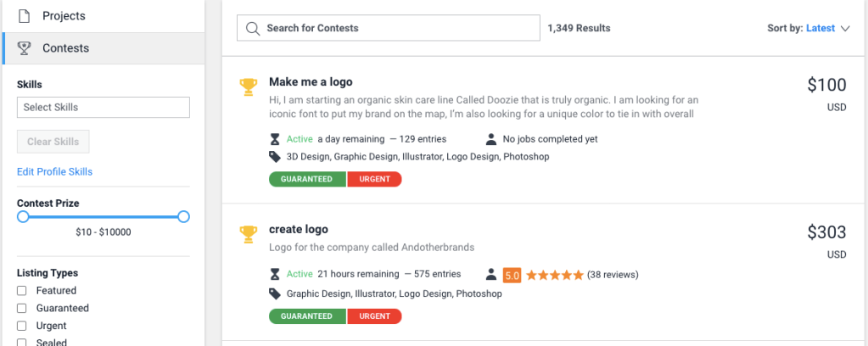Image resolution: width=868 pixels, height=346 pixels.
Task: Open the Select Skills combo box
Action: click(103, 108)
